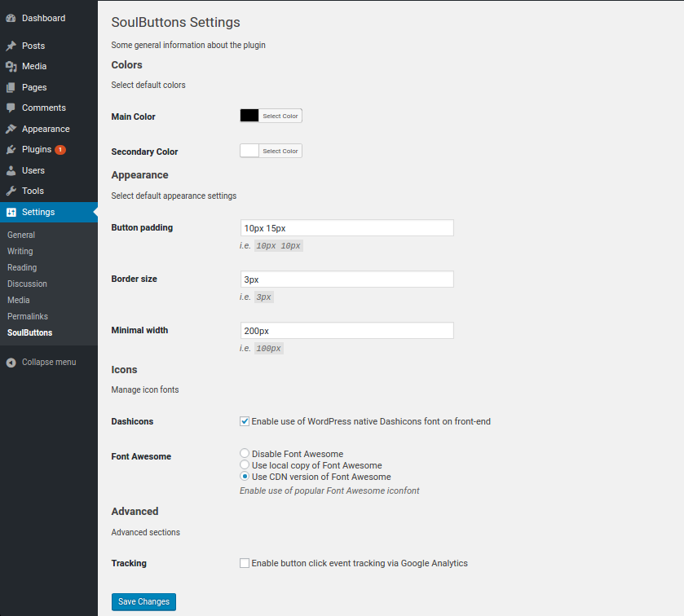Click Select Color for Secondary Color
684x616 pixels.
[x=280, y=151]
